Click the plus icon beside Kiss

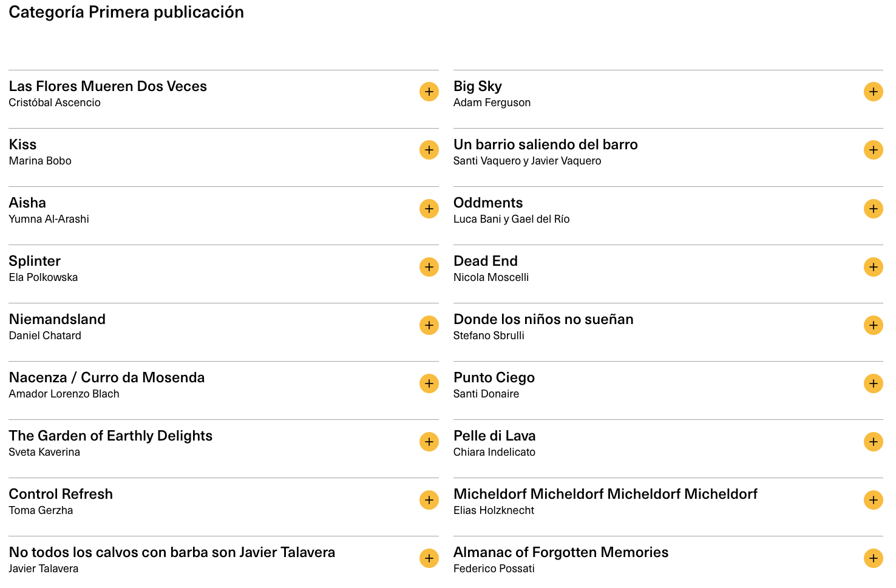pyautogui.click(x=429, y=150)
